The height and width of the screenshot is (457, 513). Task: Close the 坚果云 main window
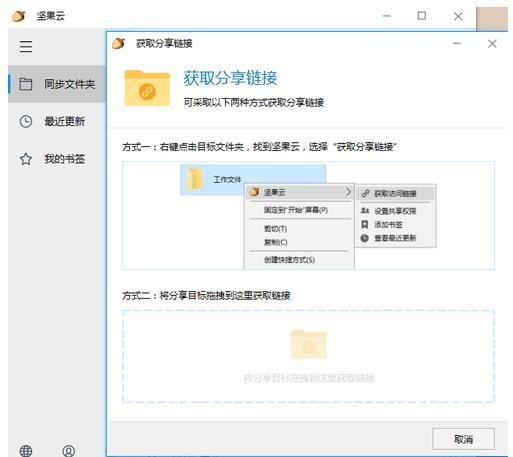click(x=458, y=16)
